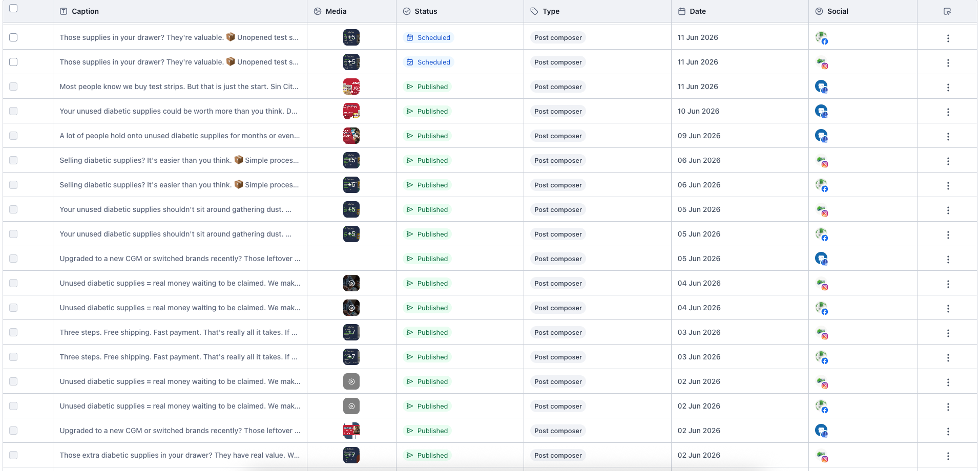Click 'Post composer' chip on 'Most people know' row
Image resolution: width=980 pixels, height=471 pixels.
[558, 87]
